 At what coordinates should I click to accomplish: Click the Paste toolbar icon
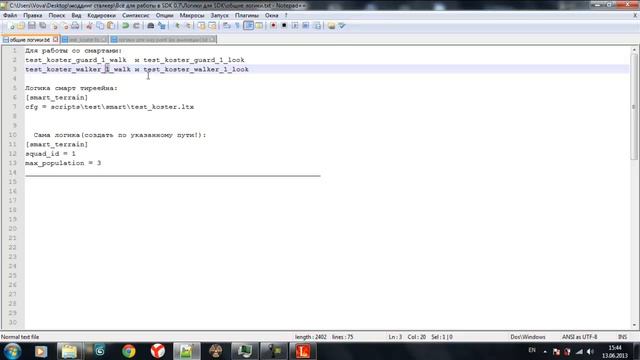point(111,26)
